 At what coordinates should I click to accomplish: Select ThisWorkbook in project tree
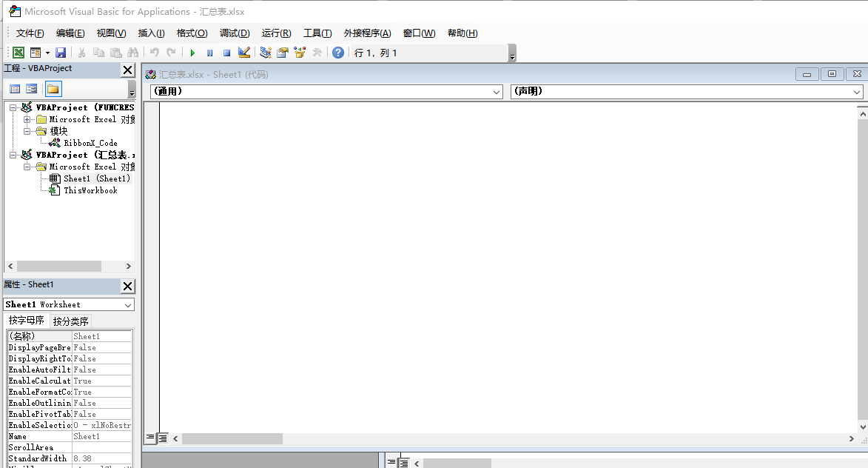[x=90, y=190]
